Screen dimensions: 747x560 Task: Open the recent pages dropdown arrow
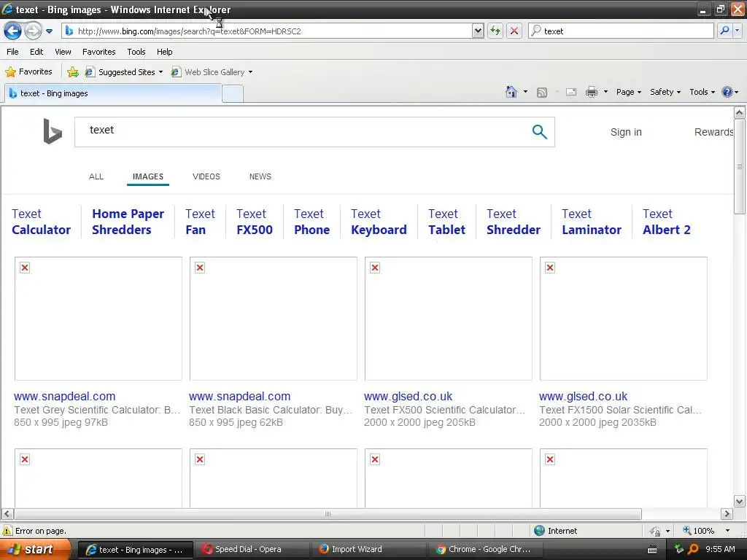click(49, 31)
